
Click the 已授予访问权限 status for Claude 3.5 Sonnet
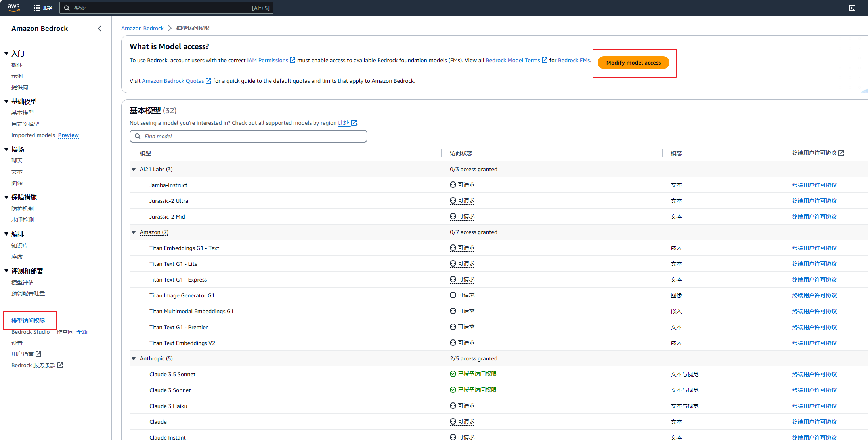pyautogui.click(x=473, y=374)
